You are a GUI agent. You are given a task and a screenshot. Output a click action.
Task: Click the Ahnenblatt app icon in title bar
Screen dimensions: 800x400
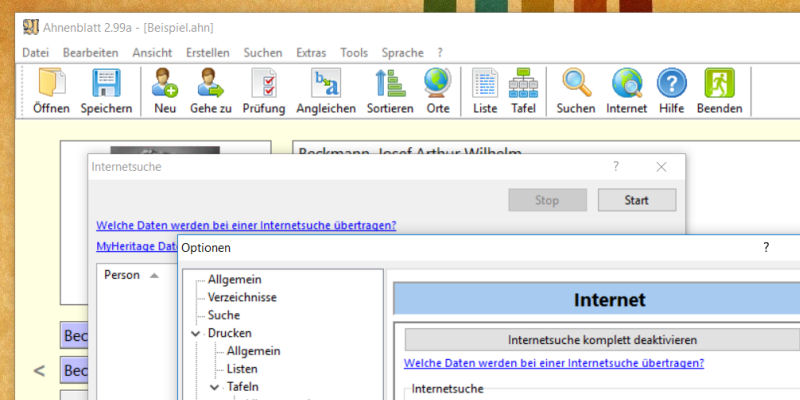coord(31,27)
